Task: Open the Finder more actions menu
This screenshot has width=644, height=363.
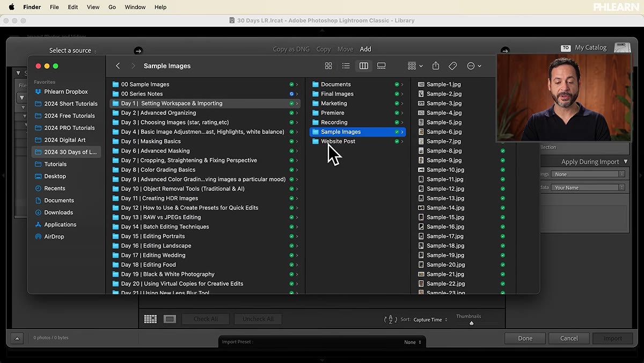Action: coord(474,66)
